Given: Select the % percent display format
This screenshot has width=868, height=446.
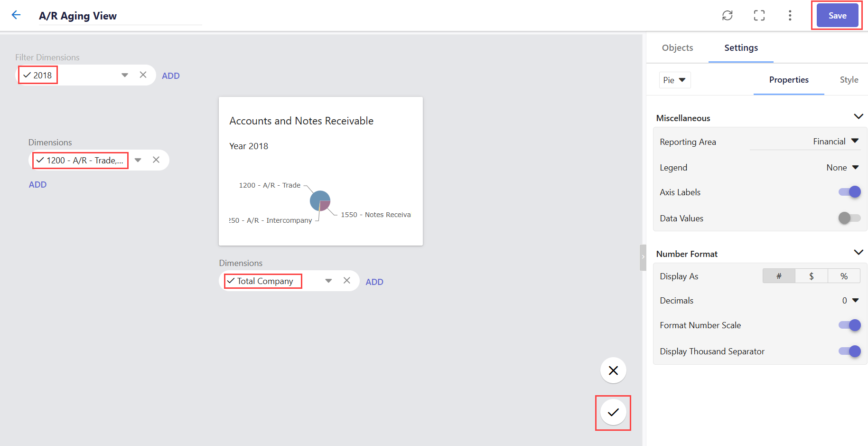Looking at the screenshot, I should (x=844, y=276).
